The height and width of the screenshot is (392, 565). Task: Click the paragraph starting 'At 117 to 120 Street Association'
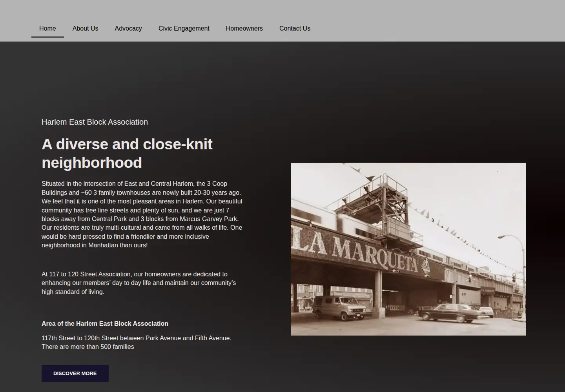tap(139, 283)
